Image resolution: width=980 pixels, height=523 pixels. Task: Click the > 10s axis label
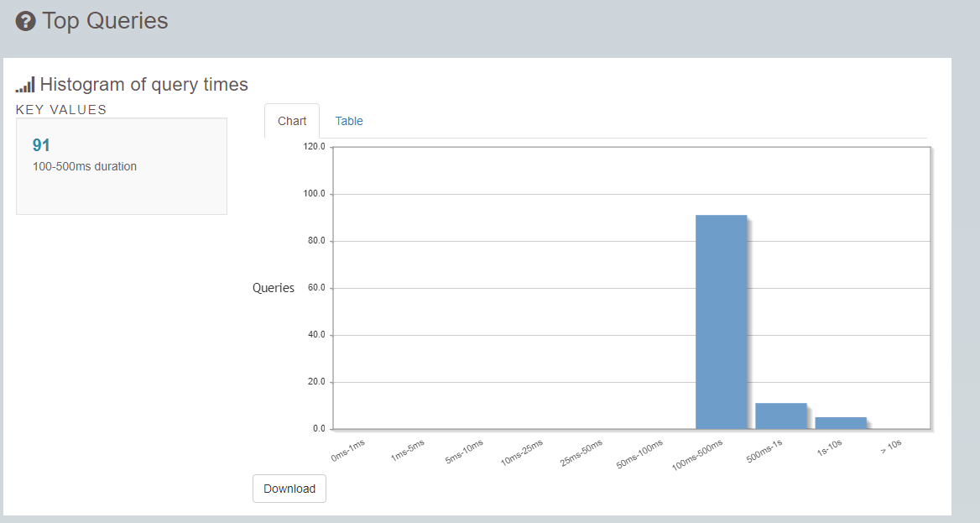[x=891, y=446]
